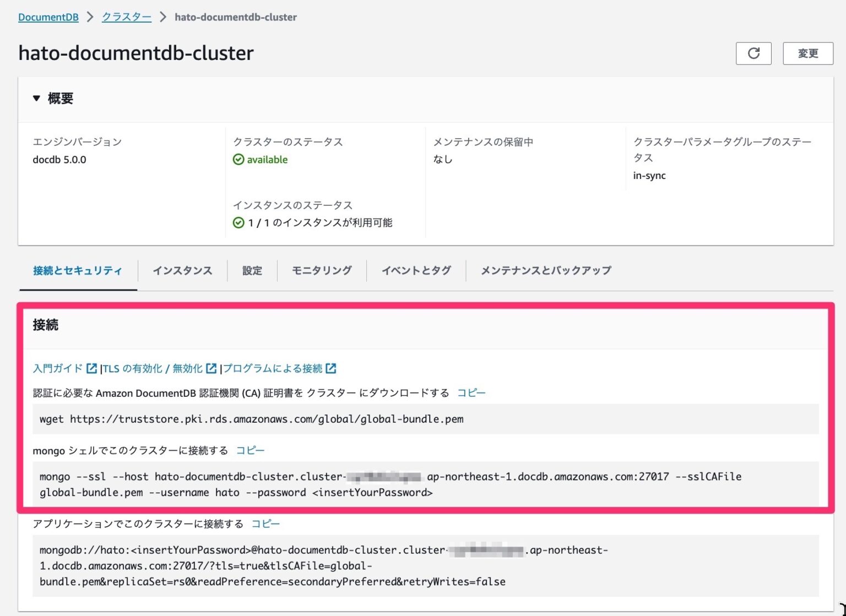Click the 変更 button
This screenshot has width=846, height=616.
click(808, 53)
